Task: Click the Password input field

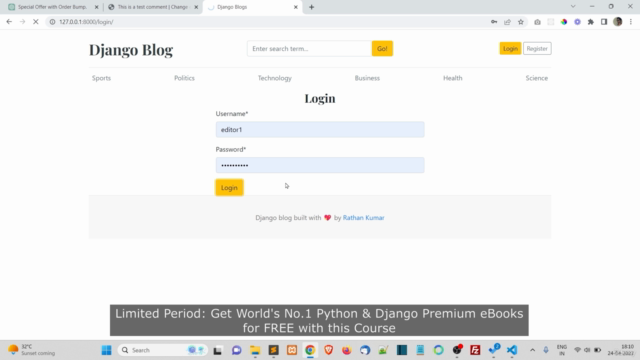Action: [320, 165]
